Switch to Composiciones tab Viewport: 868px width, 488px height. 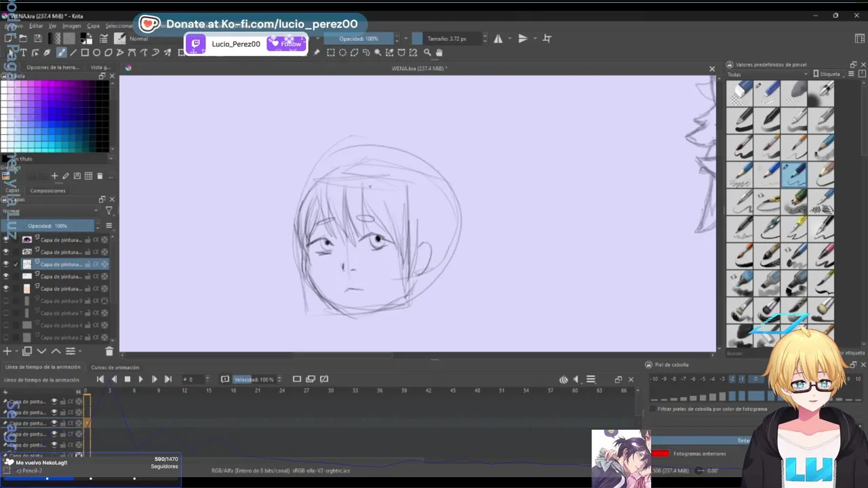click(48, 191)
